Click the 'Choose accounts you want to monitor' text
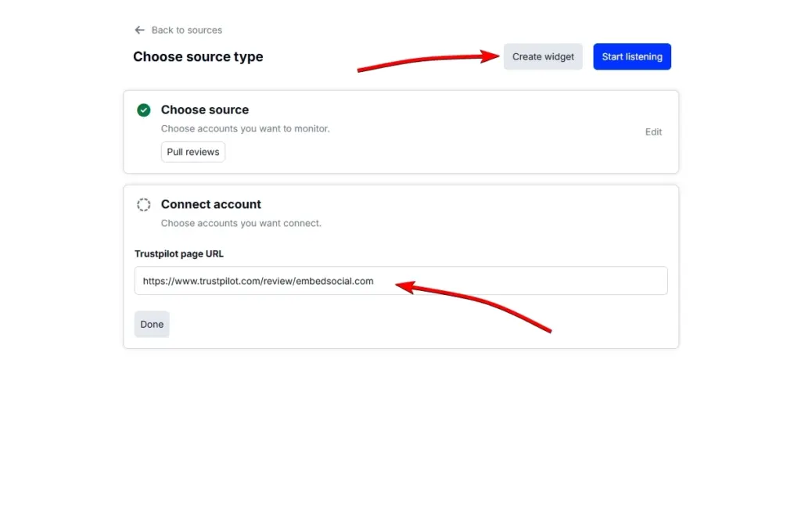This screenshot has height=532, width=801. coord(245,128)
